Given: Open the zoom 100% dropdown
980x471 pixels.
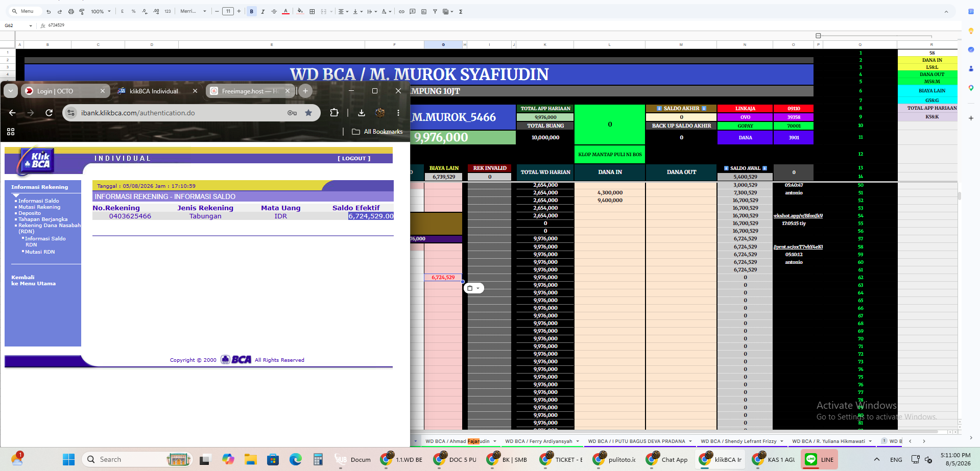Looking at the screenshot, I should (101, 11).
